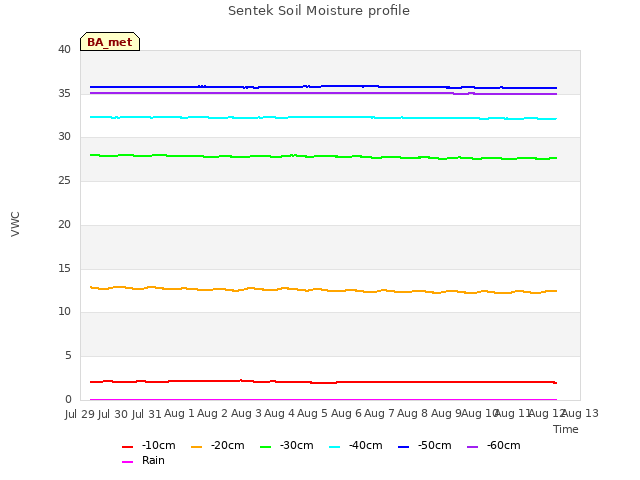Click the Aug 4 x-axis label

coord(279,413)
